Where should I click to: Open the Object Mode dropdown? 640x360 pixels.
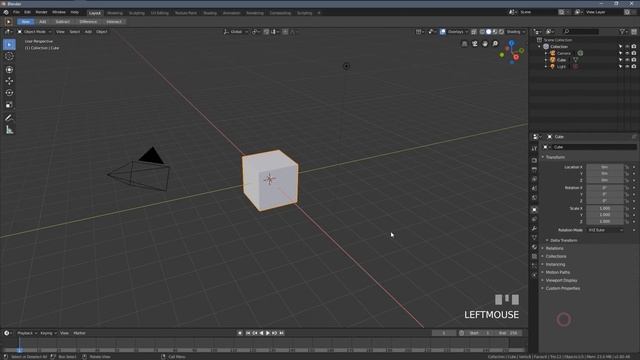click(x=34, y=31)
